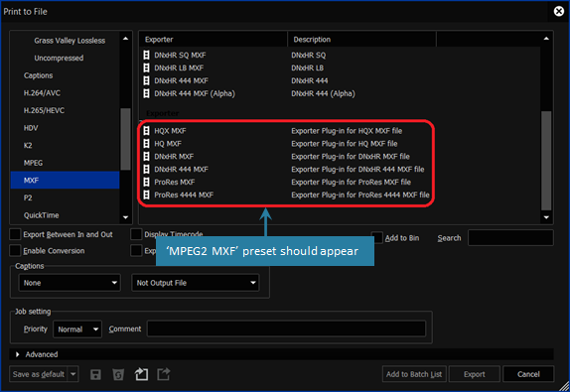Select 'DNxHR 444 (Alpha)' description text
This screenshot has height=392, width=570.
click(x=323, y=93)
